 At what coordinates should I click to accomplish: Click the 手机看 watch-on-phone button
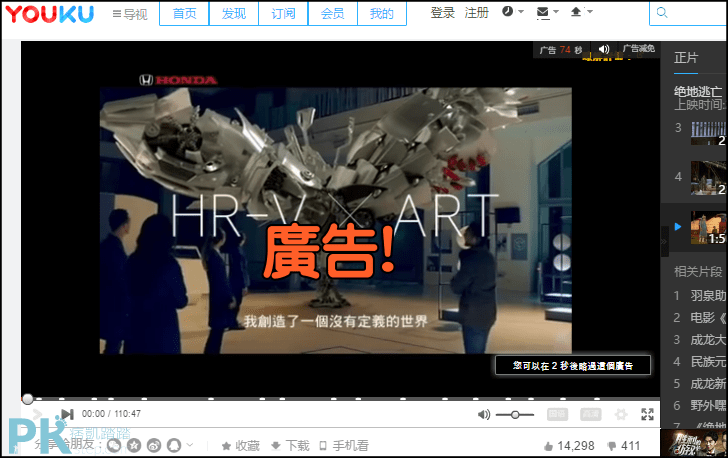point(344,446)
